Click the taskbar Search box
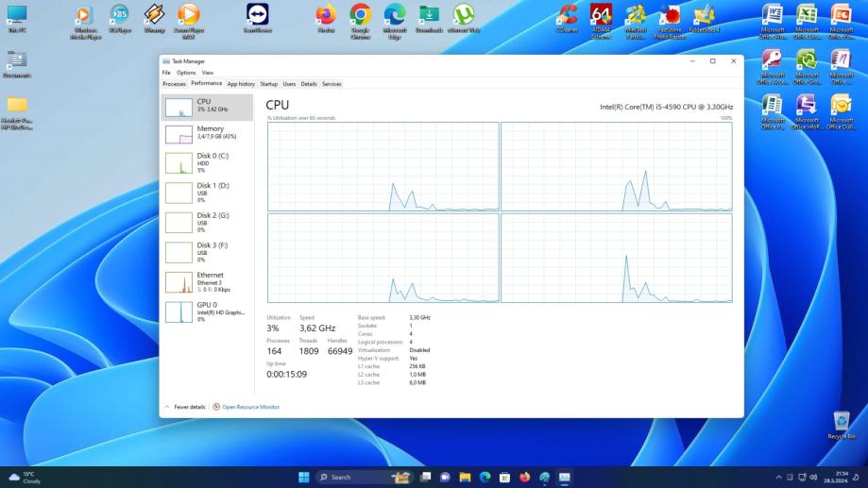This screenshot has width=868, height=488. (365, 477)
